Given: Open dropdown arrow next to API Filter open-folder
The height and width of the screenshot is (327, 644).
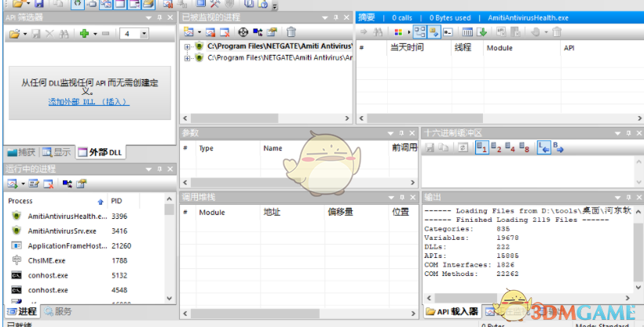Looking at the screenshot, I should coord(25,34).
